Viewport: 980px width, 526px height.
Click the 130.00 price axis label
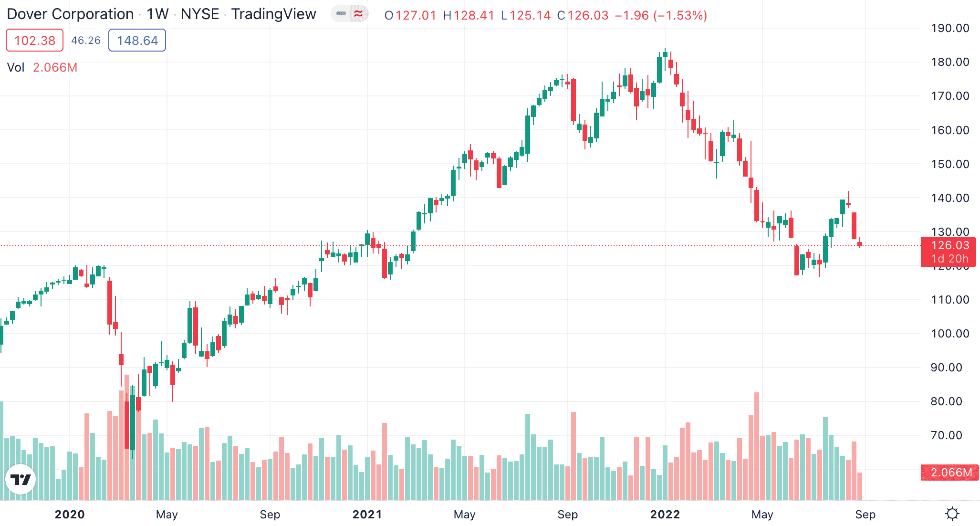tap(950, 231)
